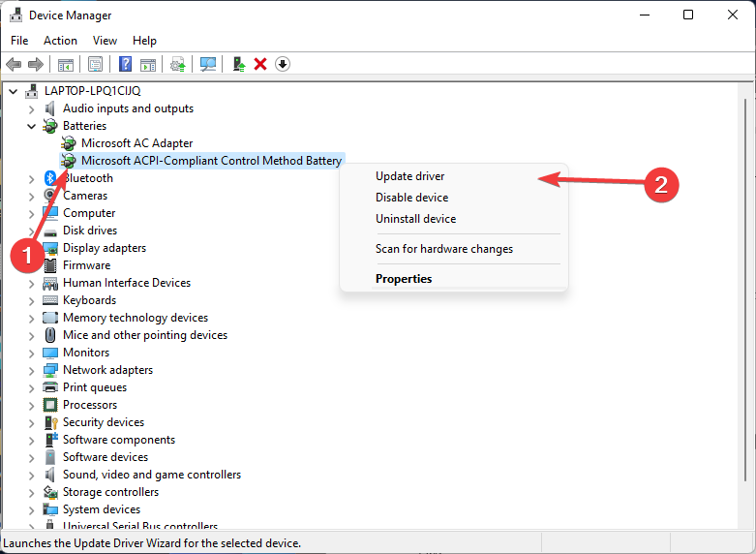Go forward with the toolbar Forward arrow
The width and height of the screenshot is (756, 554).
click(x=36, y=64)
